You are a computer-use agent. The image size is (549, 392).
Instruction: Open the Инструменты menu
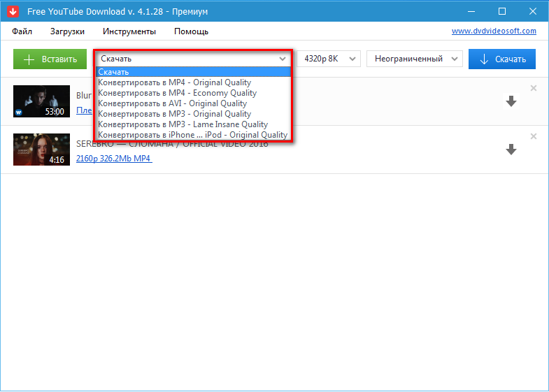129,31
